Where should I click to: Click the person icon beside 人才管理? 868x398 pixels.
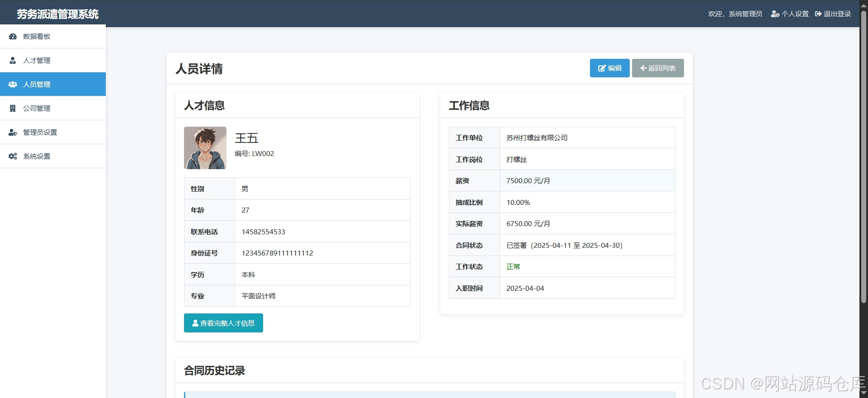(x=13, y=60)
